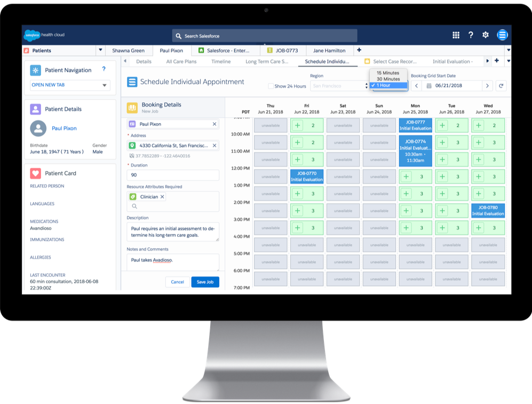Clear the Paul Pixon patient field
The image size is (532, 404).
coord(215,124)
